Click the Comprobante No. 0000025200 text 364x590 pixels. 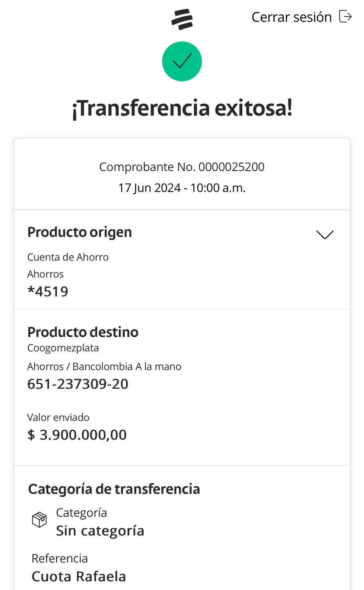[x=182, y=167]
